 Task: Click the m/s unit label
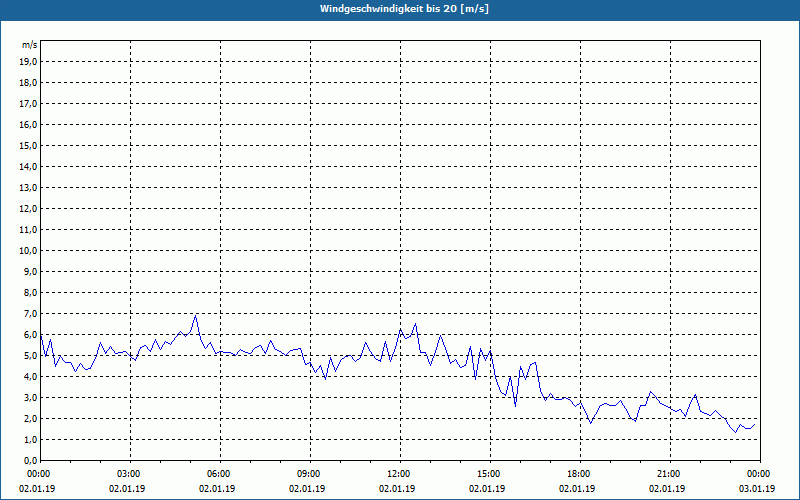(x=29, y=45)
